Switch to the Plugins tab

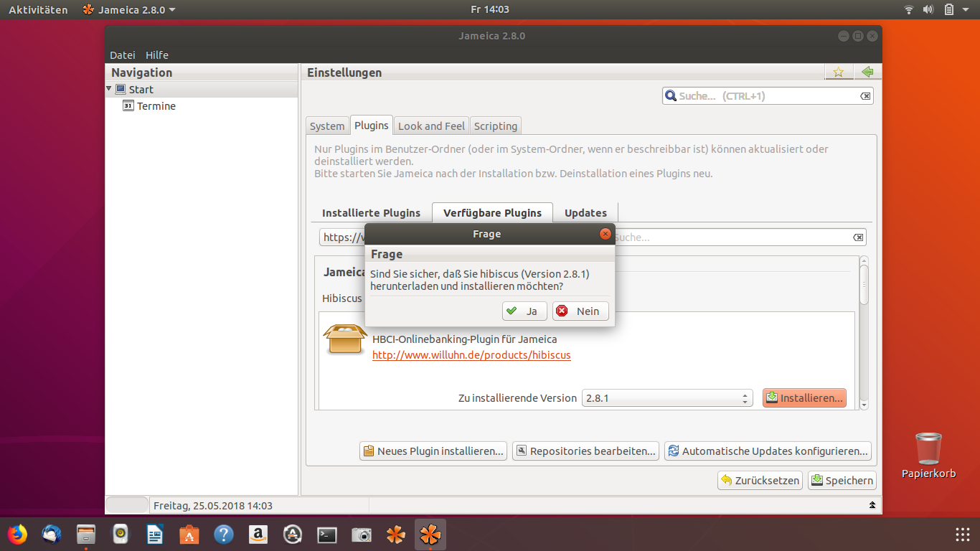pyautogui.click(x=372, y=125)
